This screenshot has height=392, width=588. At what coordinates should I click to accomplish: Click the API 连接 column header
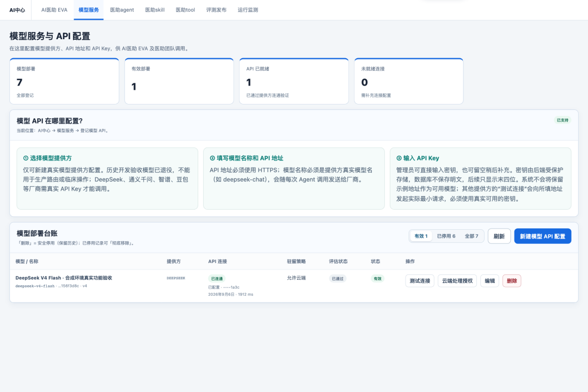pyautogui.click(x=217, y=261)
